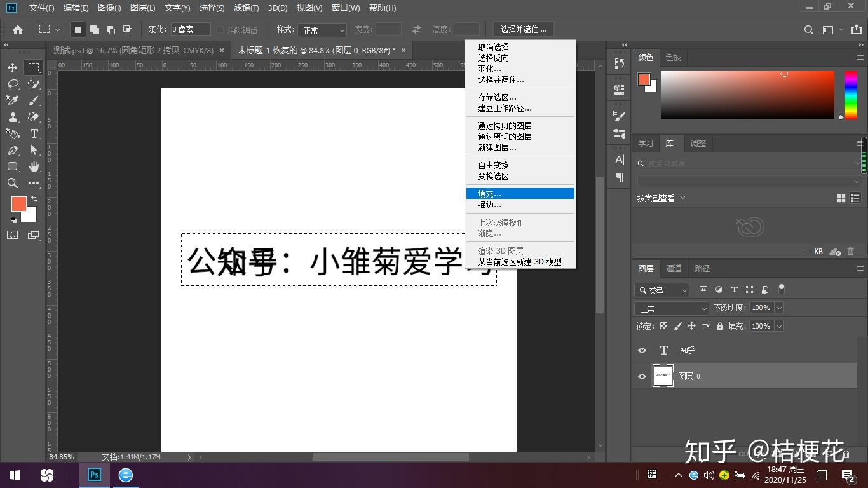Open the 滤镜(T) menu
This screenshot has width=868, height=488.
click(x=246, y=8)
